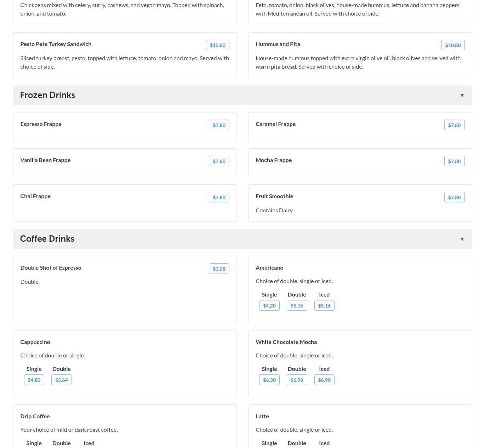Collapse the Coffee Drinks section arrow
Image resolution: width=485 pixels, height=448 pixels.
click(462, 239)
